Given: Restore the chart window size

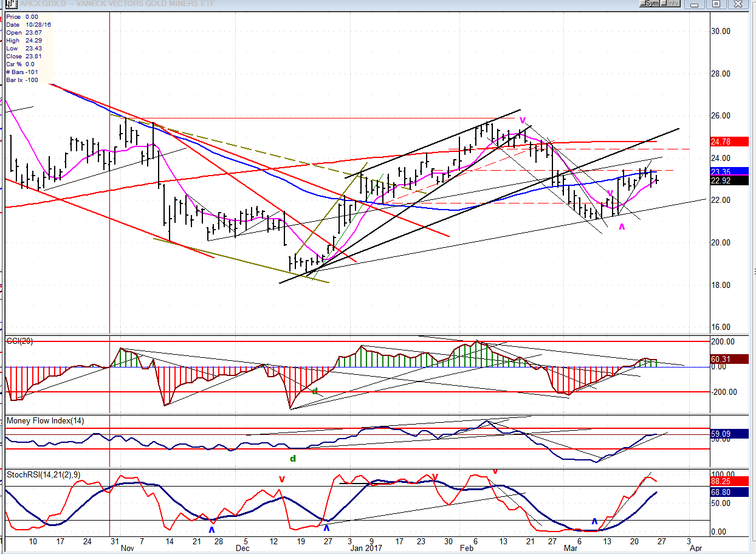Looking at the screenshot, I should coord(717,4).
